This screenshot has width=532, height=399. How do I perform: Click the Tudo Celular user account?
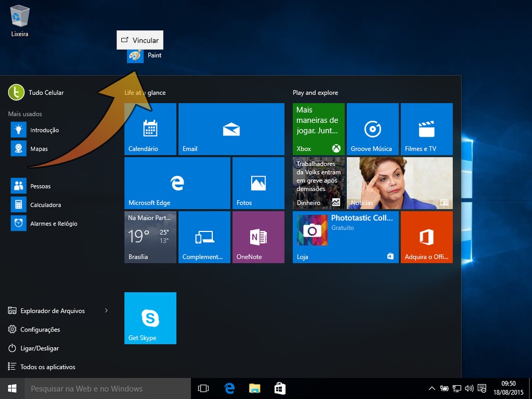pyautogui.click(x=46, y=93)
